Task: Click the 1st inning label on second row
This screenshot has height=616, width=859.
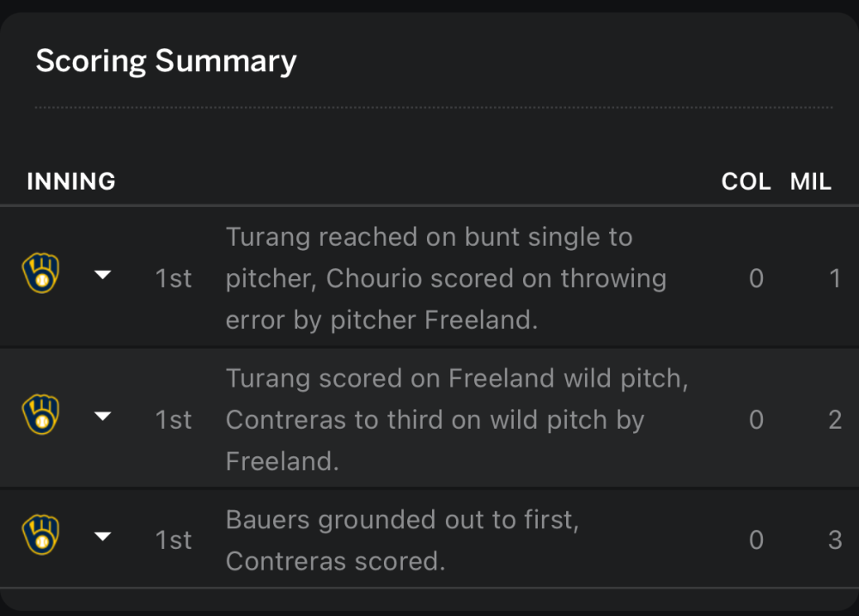Action: coord(174,420)
